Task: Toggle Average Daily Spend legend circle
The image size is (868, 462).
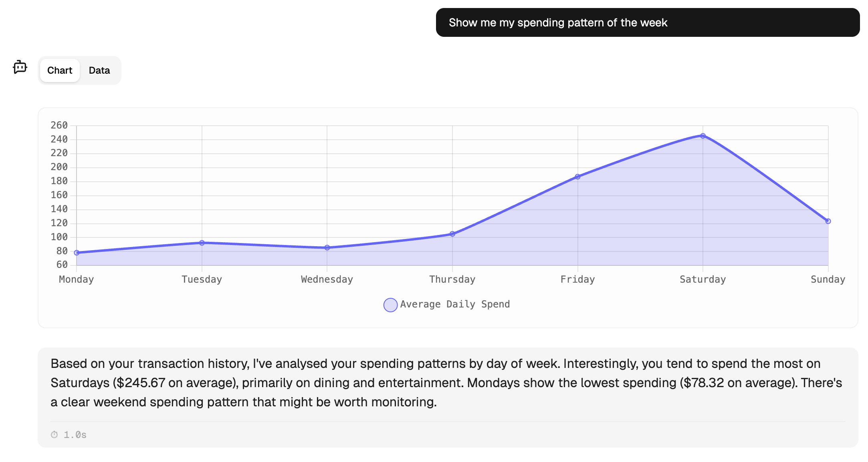Action: 390,305
